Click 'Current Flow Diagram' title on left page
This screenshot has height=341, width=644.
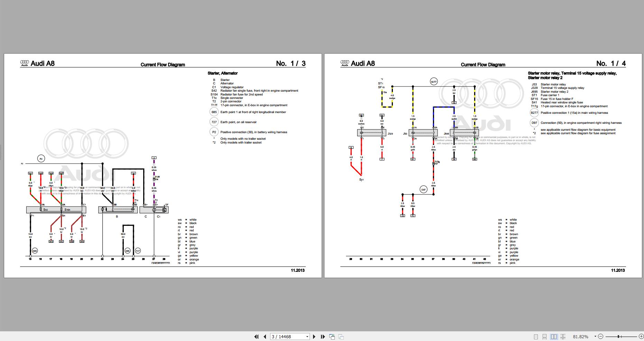[163, 65]
